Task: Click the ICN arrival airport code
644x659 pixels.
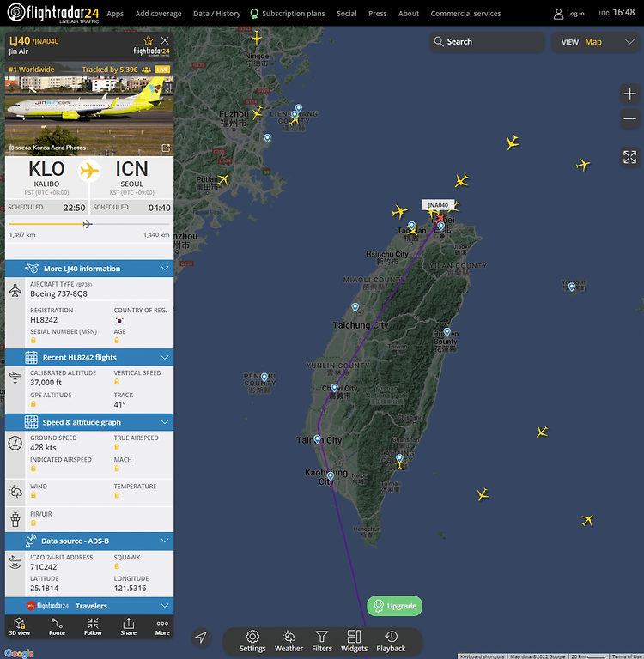Action: (131, 169)
